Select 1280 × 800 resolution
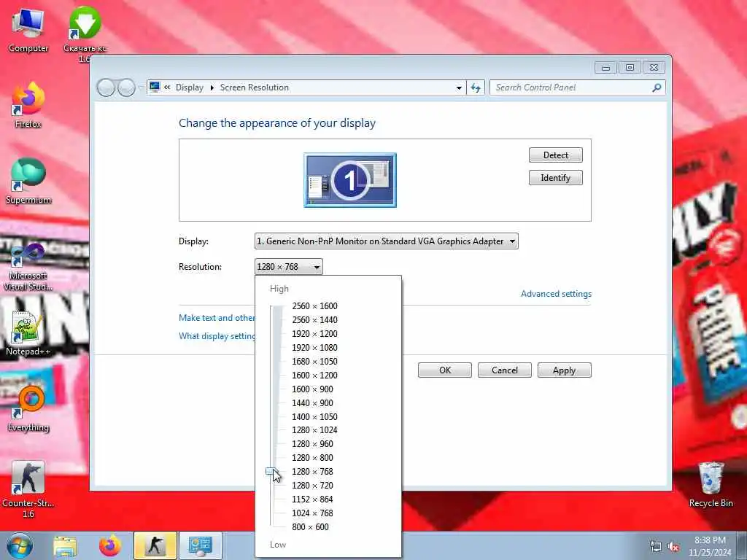Image resolution: width=747 pixels, height=560 pixels. click(312, 458)
